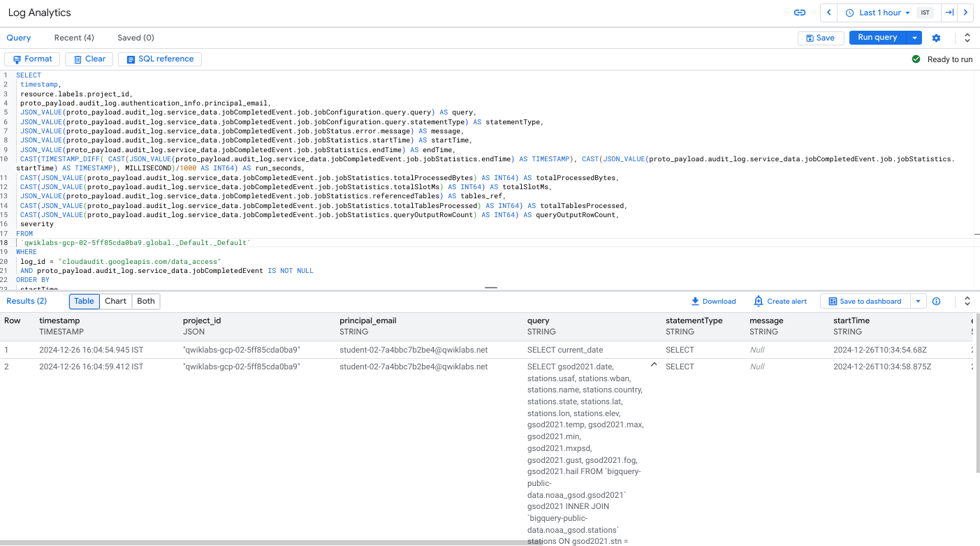This screenshot has width=980, height=546.
Task: Jump to the current time
Action: coord(949,13)
